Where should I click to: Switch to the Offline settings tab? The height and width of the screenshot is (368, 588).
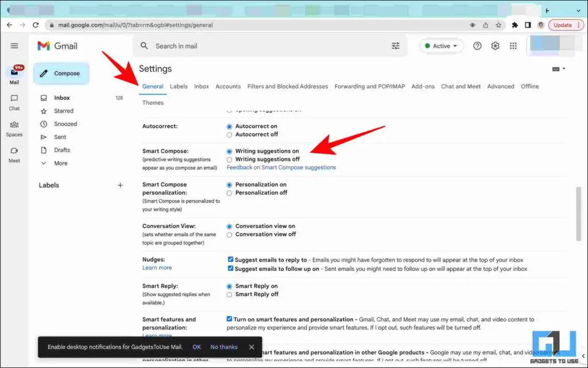529,86
